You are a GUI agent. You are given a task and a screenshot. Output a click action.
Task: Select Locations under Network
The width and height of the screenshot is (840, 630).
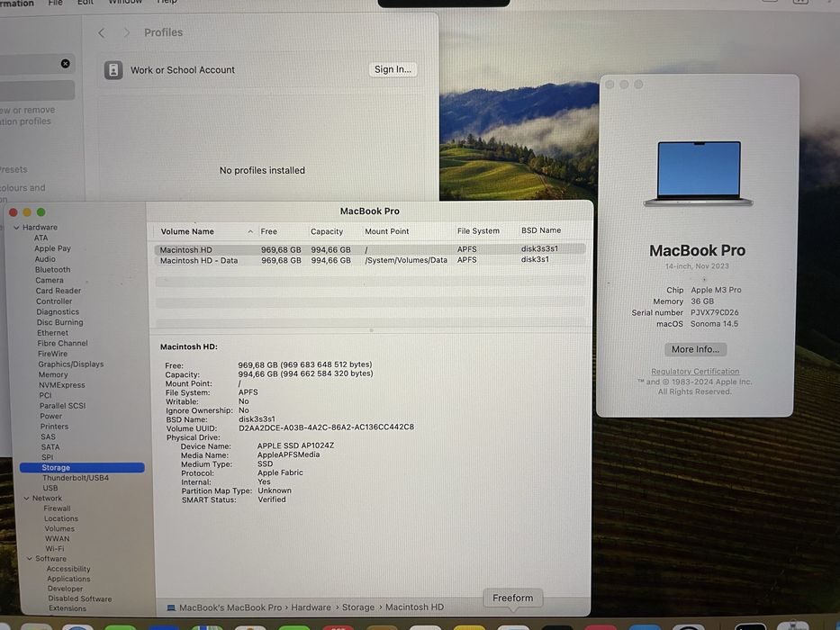click(x=61, y=518)
